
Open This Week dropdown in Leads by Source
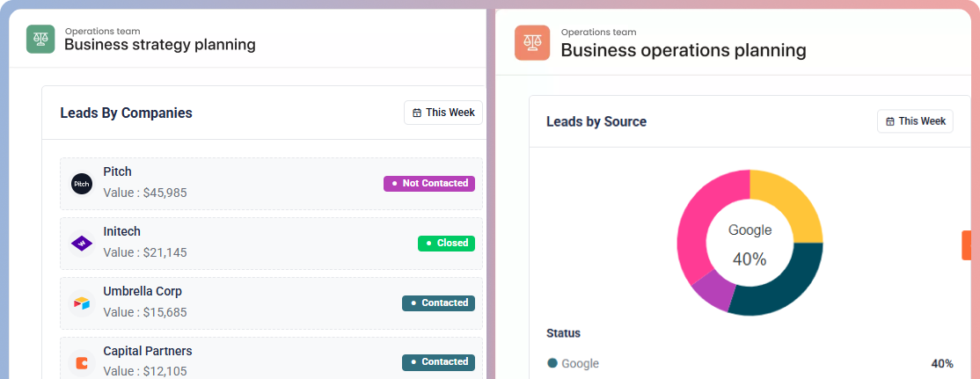915,121
